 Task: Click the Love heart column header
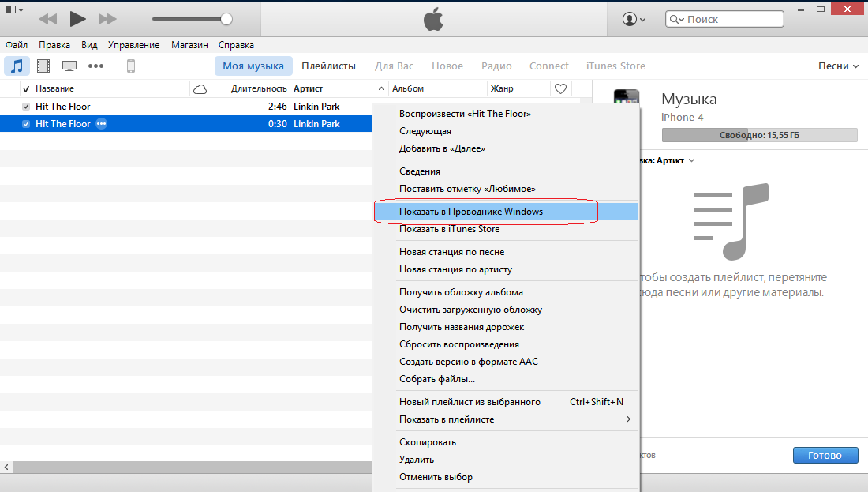(561, 88)
